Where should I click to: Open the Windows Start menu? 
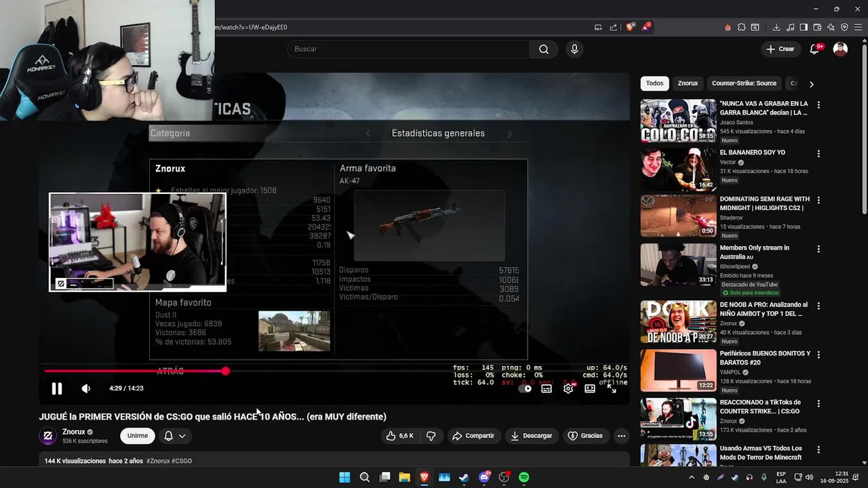click(344, 477)
